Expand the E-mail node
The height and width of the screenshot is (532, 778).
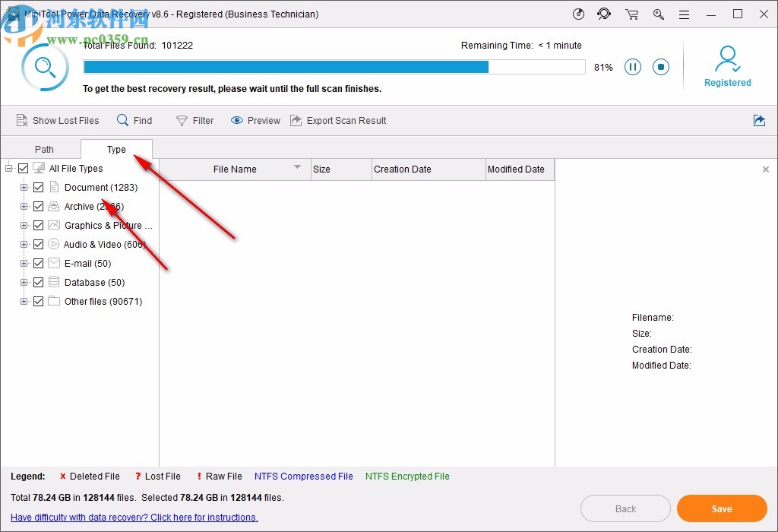point(24,263)
